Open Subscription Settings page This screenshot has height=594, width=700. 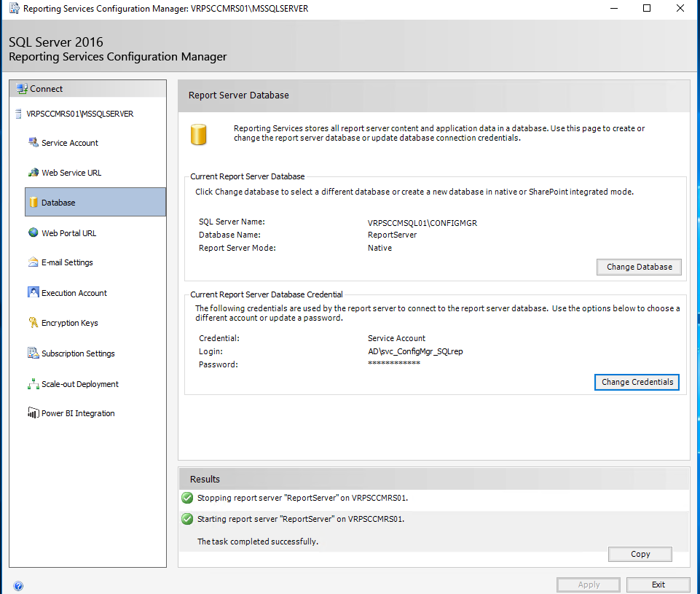(x=78, y=353)
